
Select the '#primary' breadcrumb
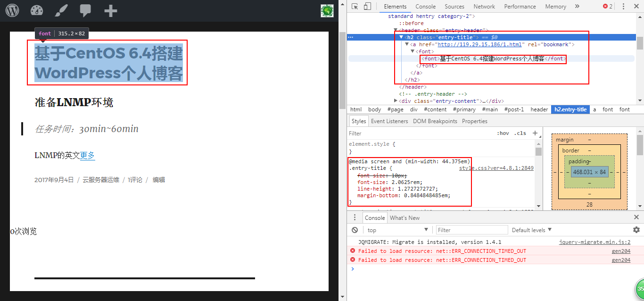click(x=464, y=109)
